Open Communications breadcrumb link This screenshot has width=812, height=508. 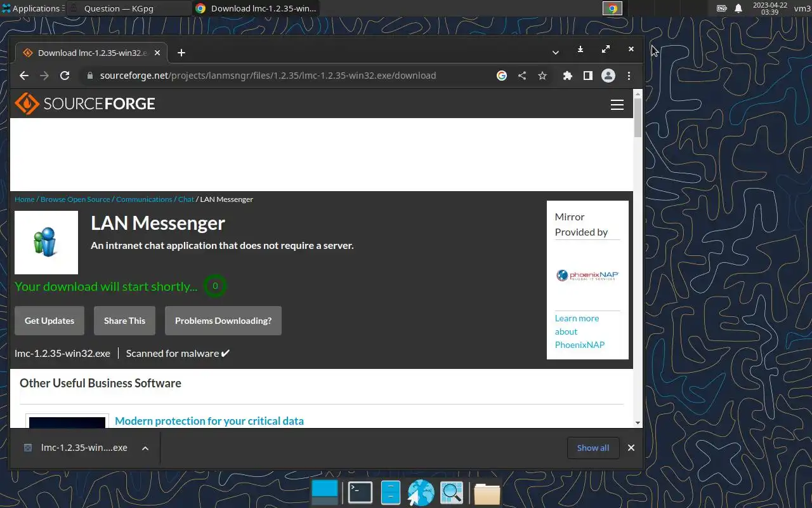coord(144,199)
